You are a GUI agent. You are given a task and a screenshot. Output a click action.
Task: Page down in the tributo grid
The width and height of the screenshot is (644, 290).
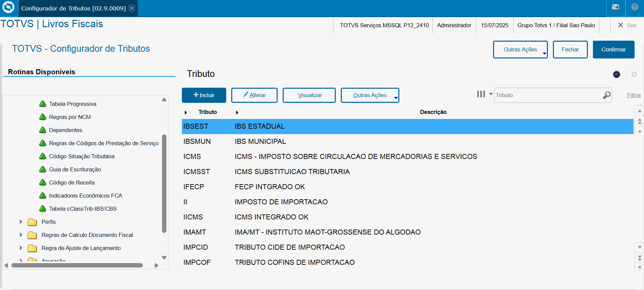click(640, 258)
